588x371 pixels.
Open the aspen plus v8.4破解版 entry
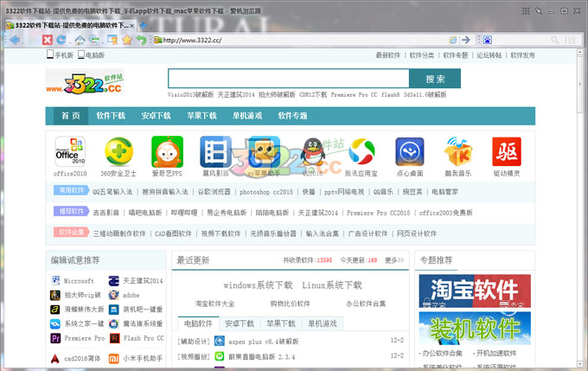pyautogui.click(x=264, y=342)
